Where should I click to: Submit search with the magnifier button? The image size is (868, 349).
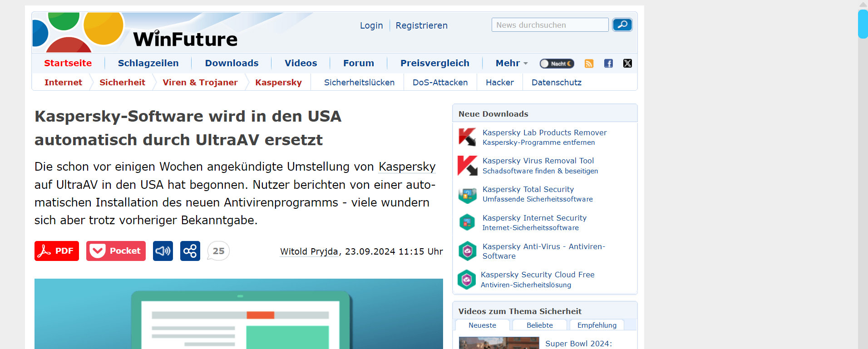click(622, 25)
